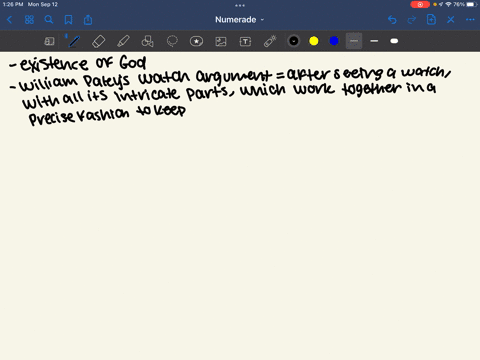Select the Shapes tool
480x360 pixels.
click(x=147, y=41)
